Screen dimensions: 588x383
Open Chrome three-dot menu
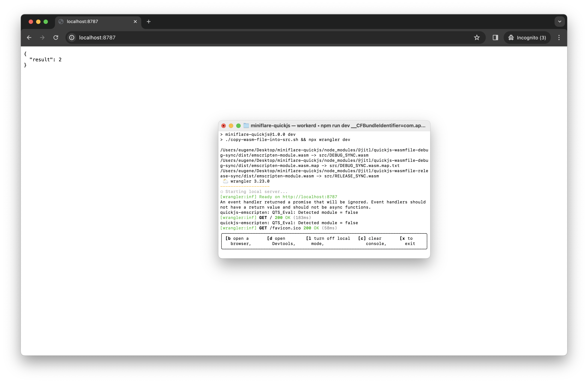pyautogui.click(x=559, y=38)
